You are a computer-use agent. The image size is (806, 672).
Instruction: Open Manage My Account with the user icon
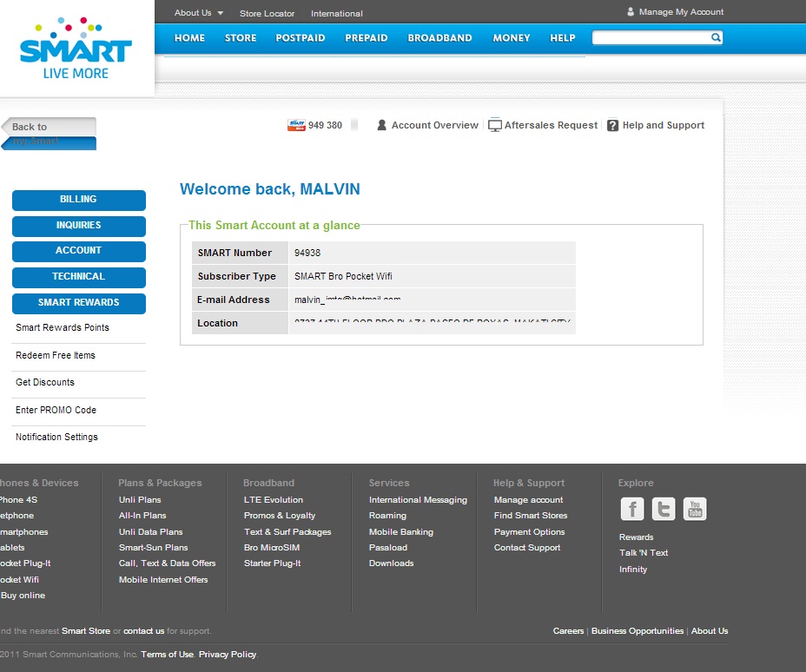point(630,11)
